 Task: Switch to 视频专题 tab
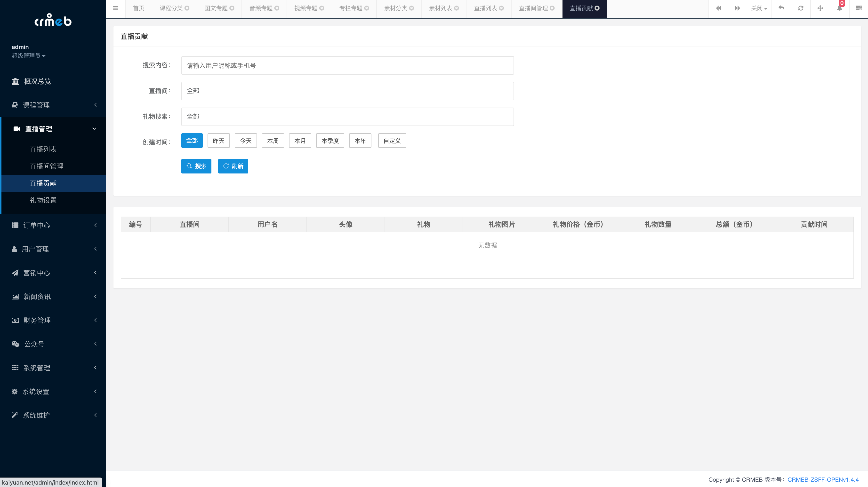point(306,8)
